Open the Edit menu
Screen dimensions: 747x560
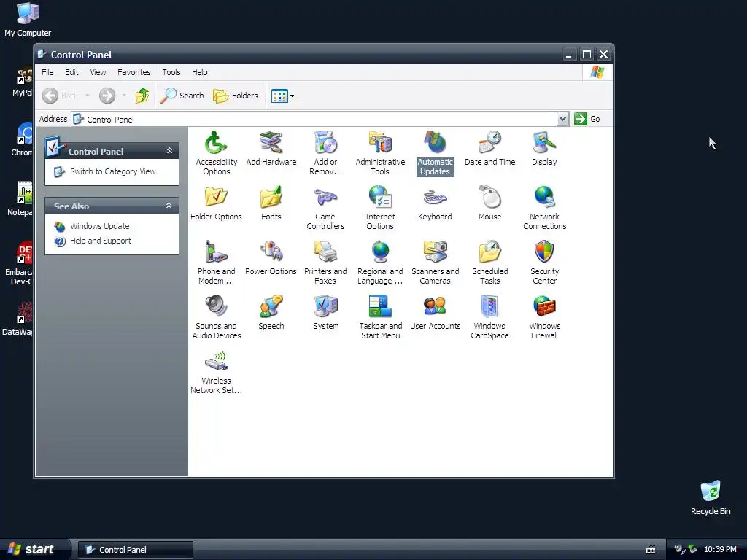coord(71,72)
